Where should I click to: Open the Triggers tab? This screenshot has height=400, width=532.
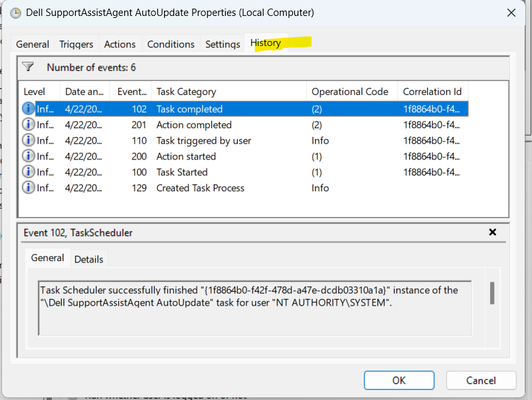pos(76,44)
